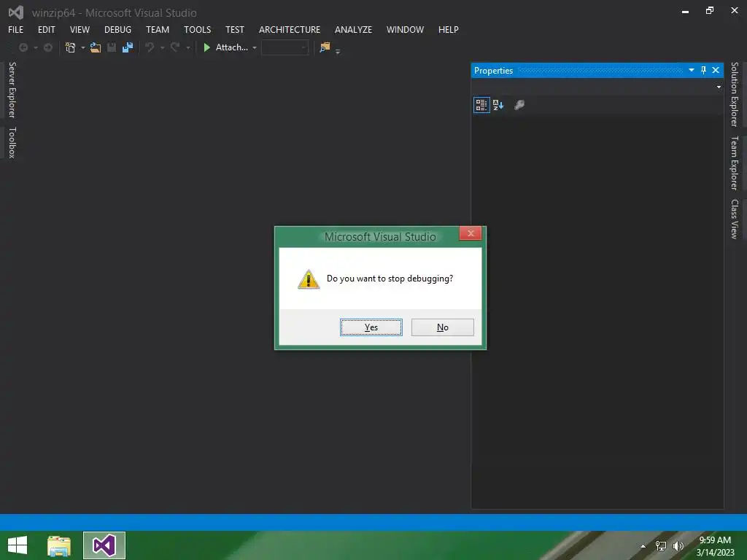Image resolution: width=747 pixels, height=560 pixels.
Task: Open the Class View side tab
Action: coord(735,219)
